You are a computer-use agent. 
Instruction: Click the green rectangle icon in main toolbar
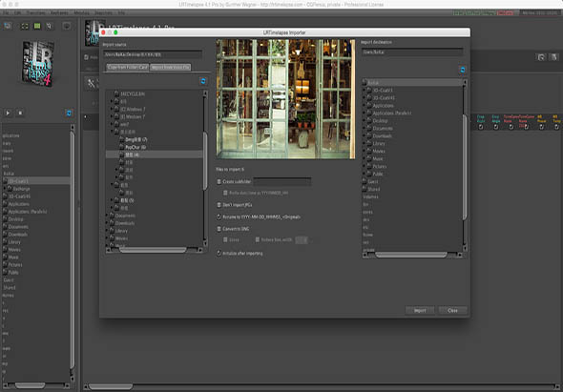pos(37,26)
